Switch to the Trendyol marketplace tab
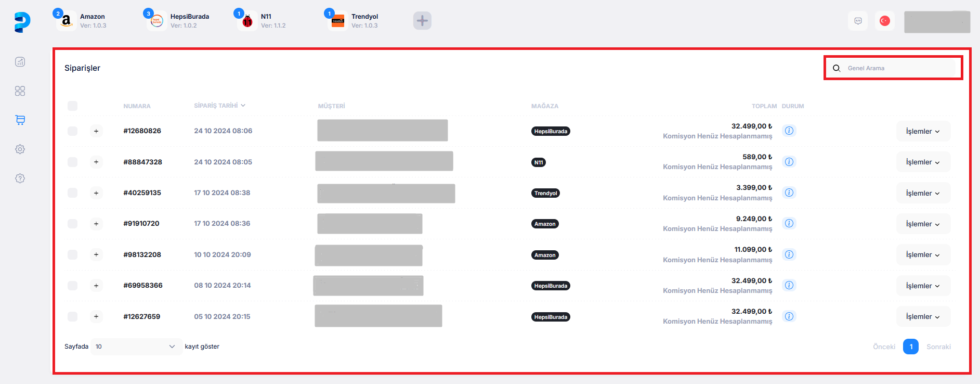The width and height of the screenshot is (980, 384). [x=355, y=21]
